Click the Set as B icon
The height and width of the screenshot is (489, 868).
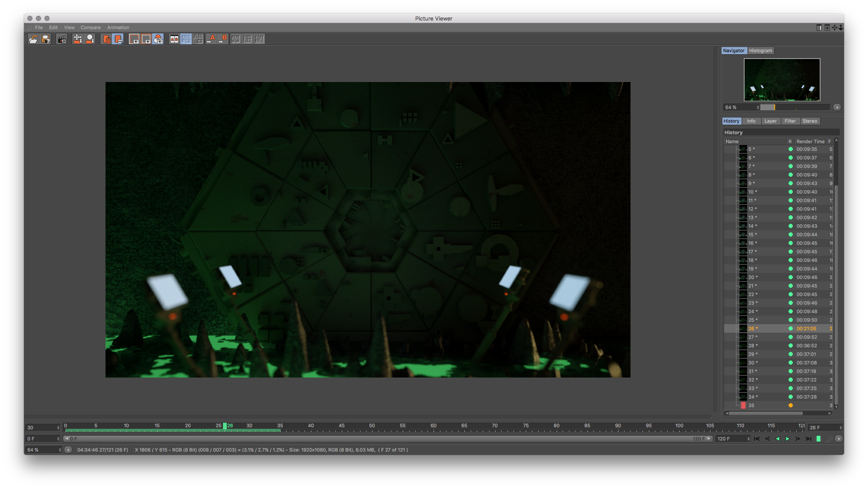coord(223,39)
